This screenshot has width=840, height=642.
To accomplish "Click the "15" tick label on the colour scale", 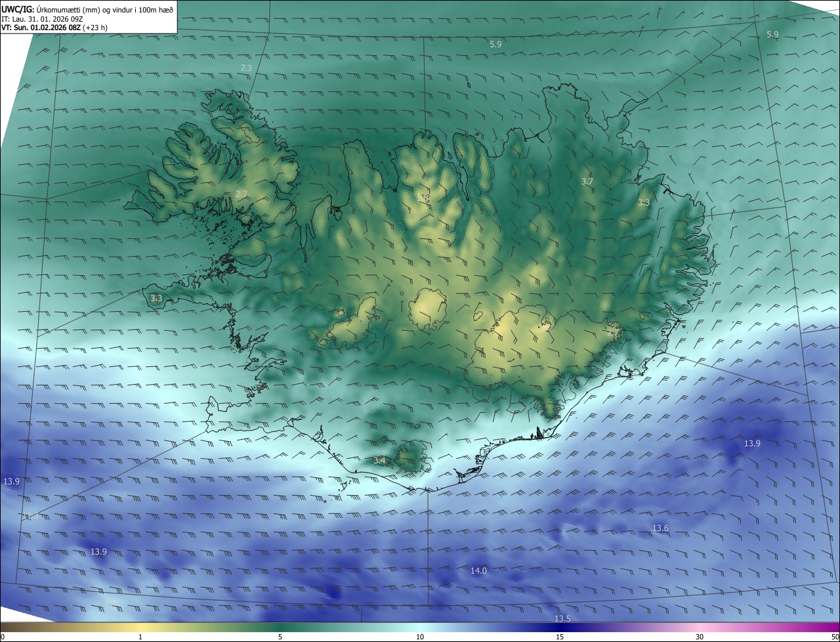I will pos(560,637).
